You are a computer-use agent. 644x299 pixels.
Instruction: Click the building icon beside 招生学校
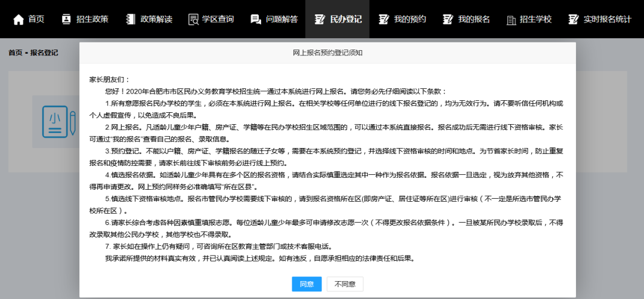pos(511,20)
